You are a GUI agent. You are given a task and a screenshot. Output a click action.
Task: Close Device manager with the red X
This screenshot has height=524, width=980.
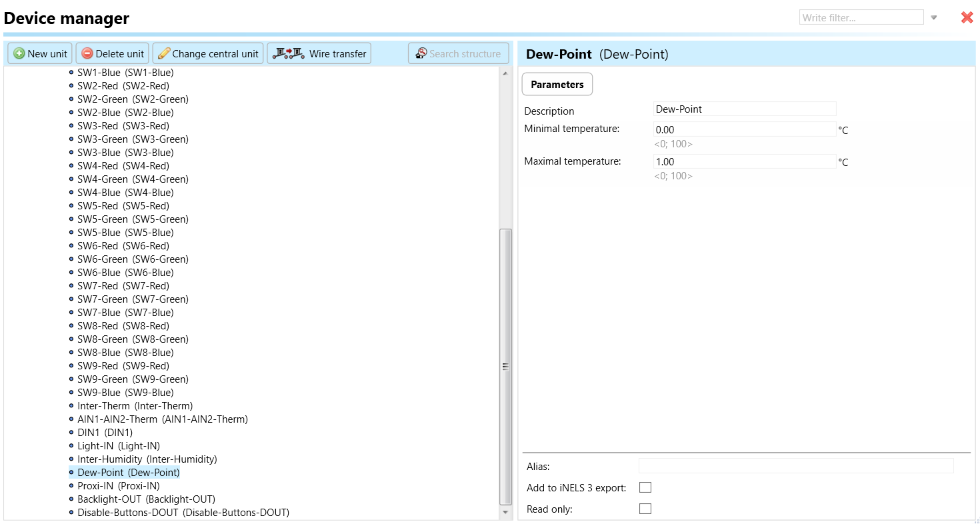(x=967, y=18)
